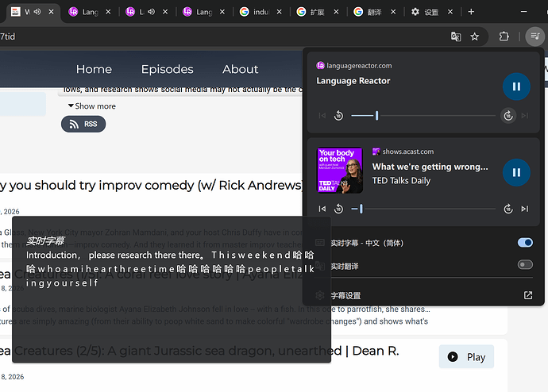548x392 pixels.
Task: Click 'What we're getting wrong...' media title
Action: tap(430, 167)
